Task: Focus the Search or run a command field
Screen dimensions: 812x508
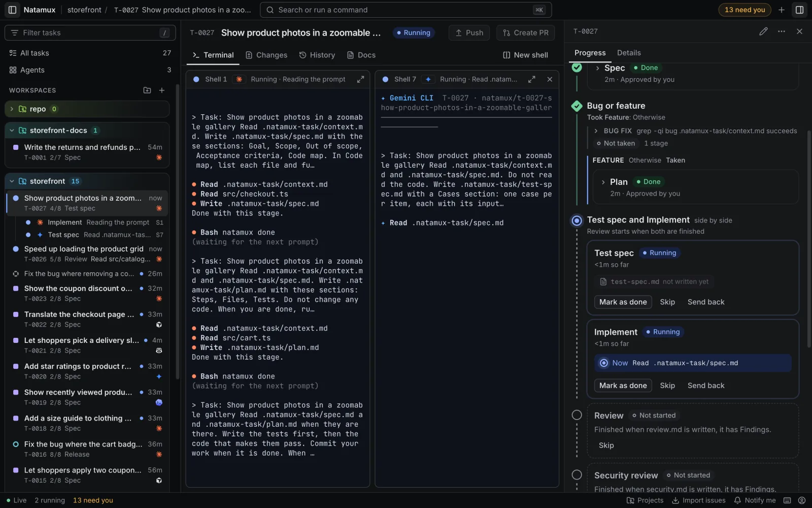Action: [x=406, y=10]
